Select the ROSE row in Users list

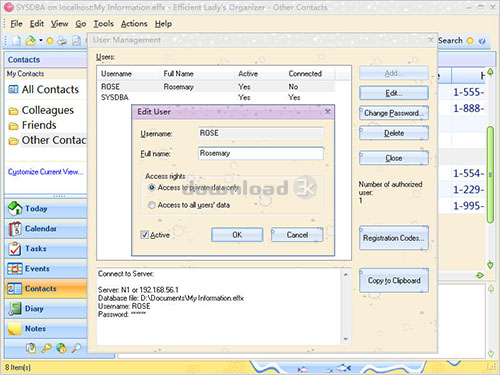217,87
